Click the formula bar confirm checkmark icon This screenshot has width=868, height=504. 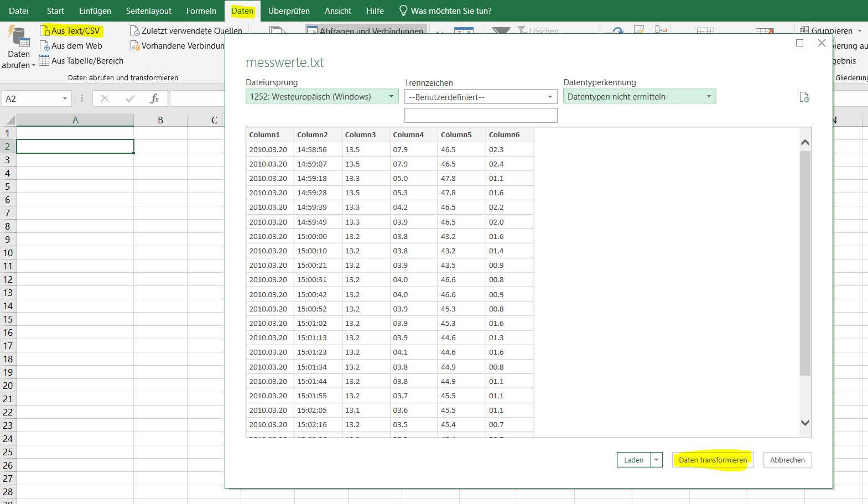point(130,98)
